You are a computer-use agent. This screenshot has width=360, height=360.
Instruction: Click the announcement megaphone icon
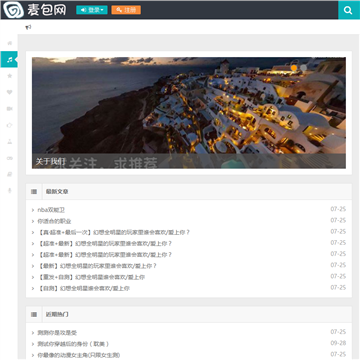coord(28,27)
